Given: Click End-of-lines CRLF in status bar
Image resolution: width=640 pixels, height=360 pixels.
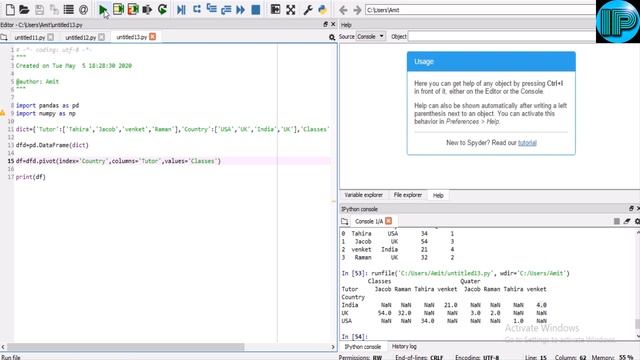Looking at the screenshot, I should tap(419, 357).
